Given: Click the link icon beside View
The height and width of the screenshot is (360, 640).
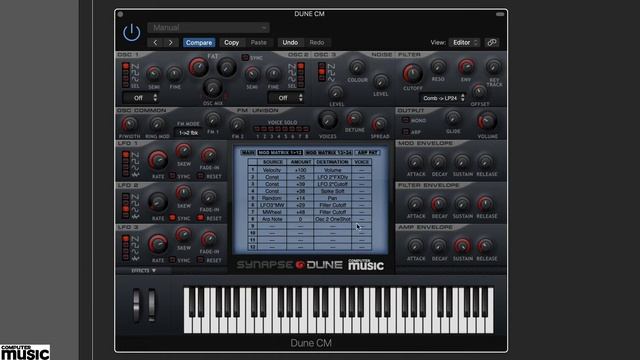Looking at the screenshot, I should point(492,42).
